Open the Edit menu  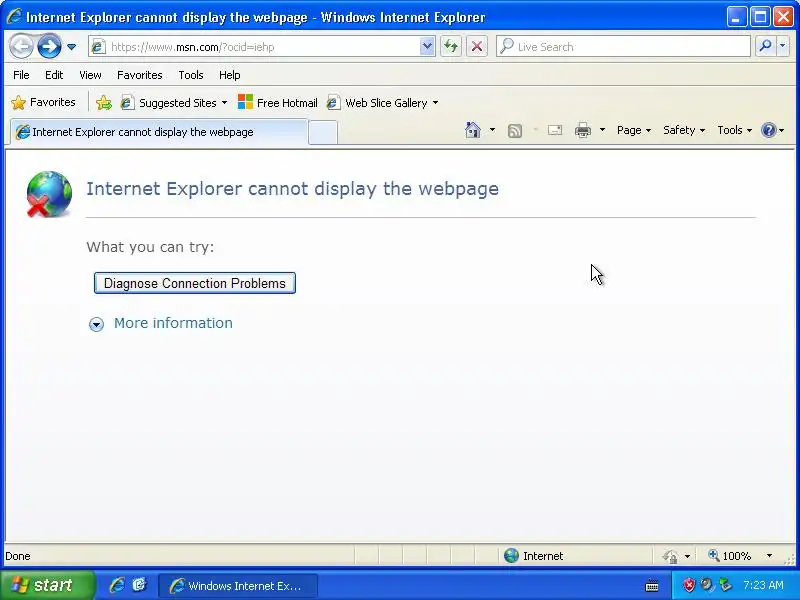click(x=54, y=75)
